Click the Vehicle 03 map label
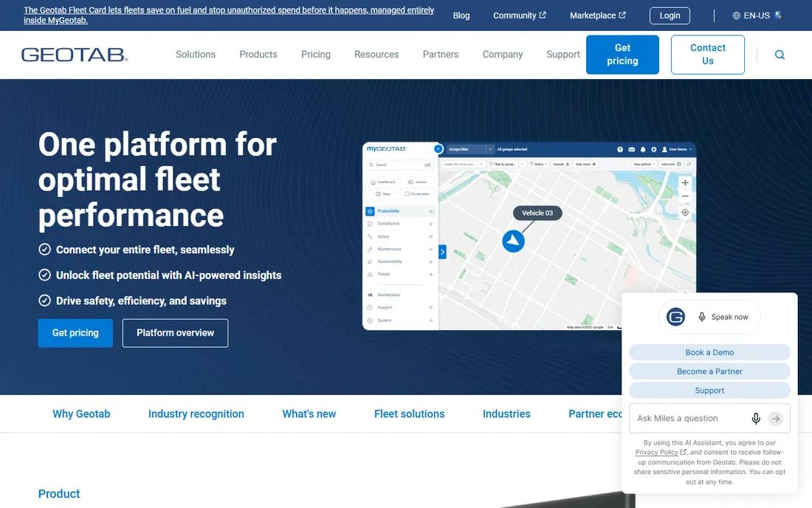 537,213
